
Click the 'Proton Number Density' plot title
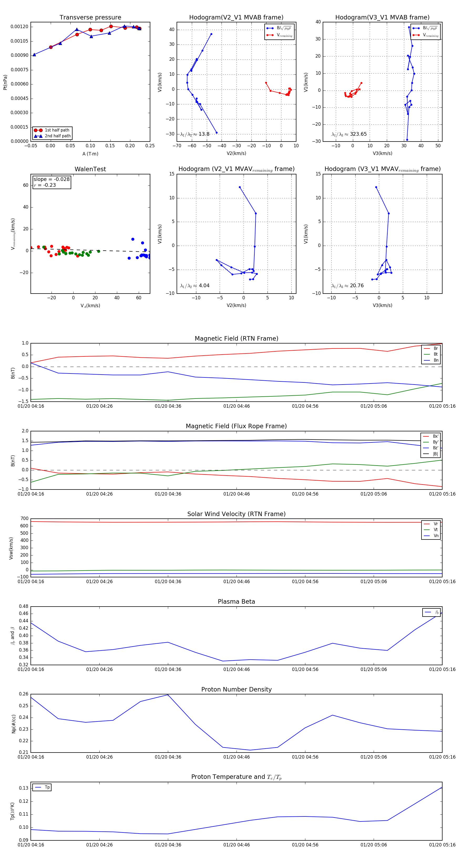point(236,689)
